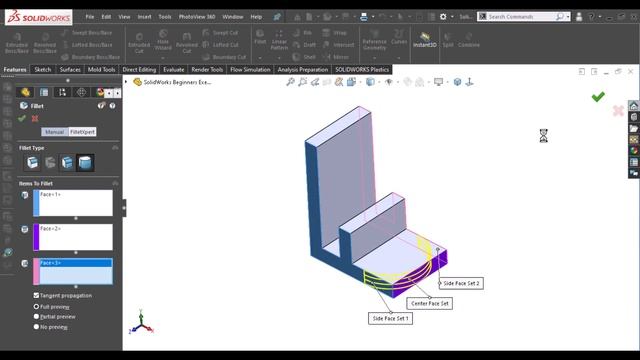640x360 pixels.
Task: Open the Tools menu
Action: click(x=165, y=17)
